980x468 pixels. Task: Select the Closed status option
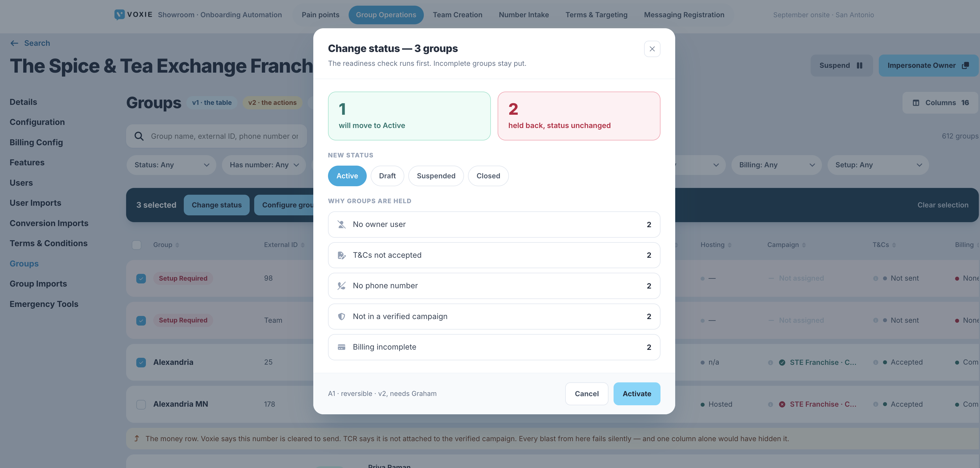(x=488, y=176)
